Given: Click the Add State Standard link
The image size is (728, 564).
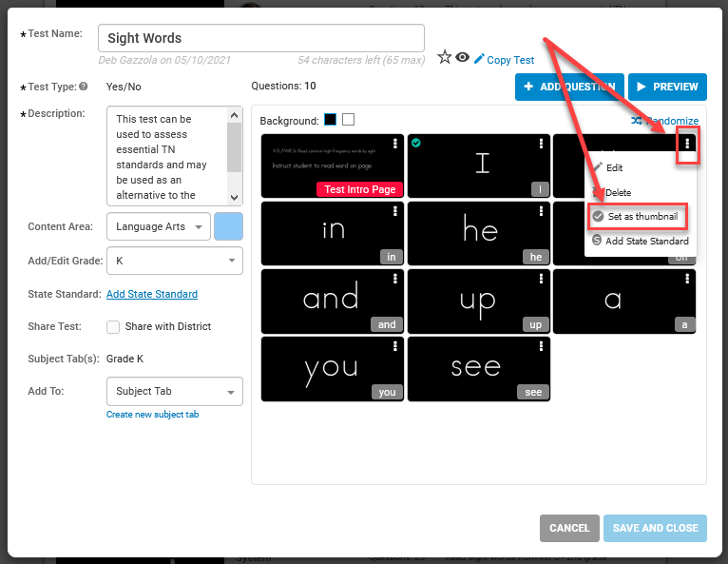Looking at the screenshot, I should 152,294.
